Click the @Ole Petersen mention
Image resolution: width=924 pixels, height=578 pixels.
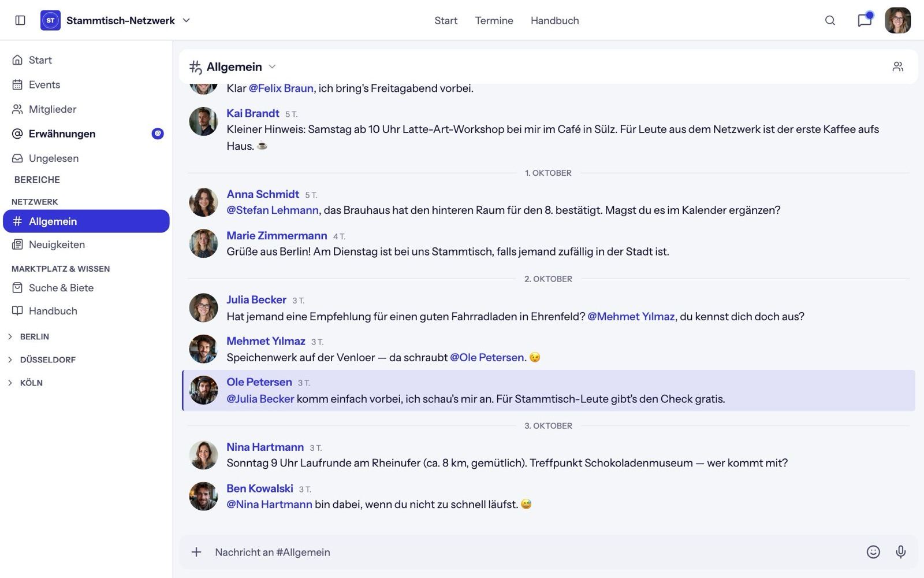pyautogui.click(x=487, y=357)
